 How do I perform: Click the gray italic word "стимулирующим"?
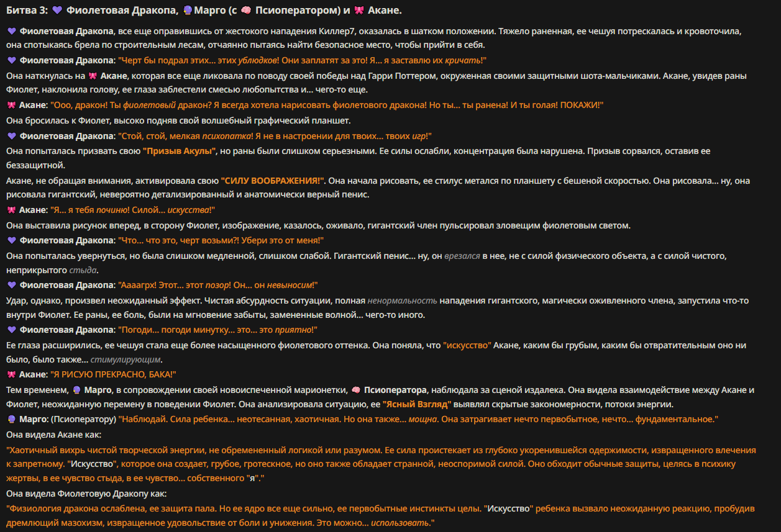point(126,359)
